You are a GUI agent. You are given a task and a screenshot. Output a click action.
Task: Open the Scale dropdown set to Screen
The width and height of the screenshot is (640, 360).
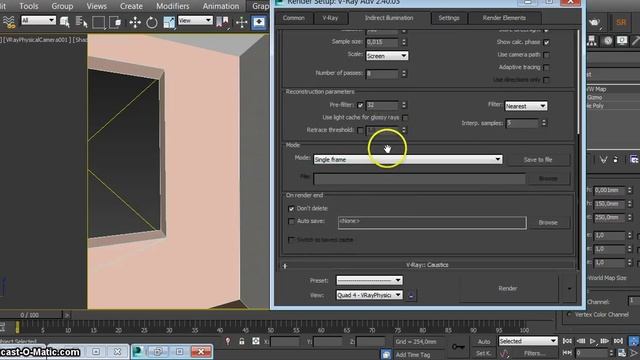pos(387,56)
